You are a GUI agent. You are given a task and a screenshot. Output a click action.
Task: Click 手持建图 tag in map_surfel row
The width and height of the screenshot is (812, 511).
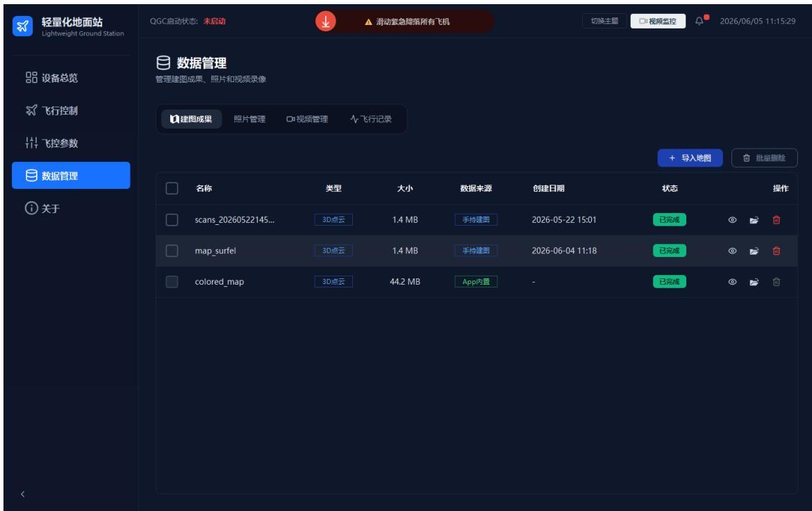click(476, 251)
